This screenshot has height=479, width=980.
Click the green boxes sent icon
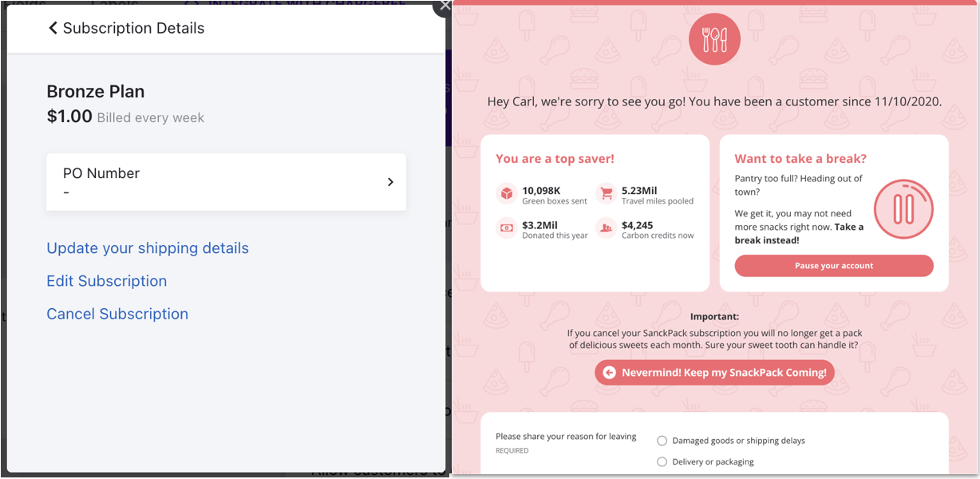point(506,194)
